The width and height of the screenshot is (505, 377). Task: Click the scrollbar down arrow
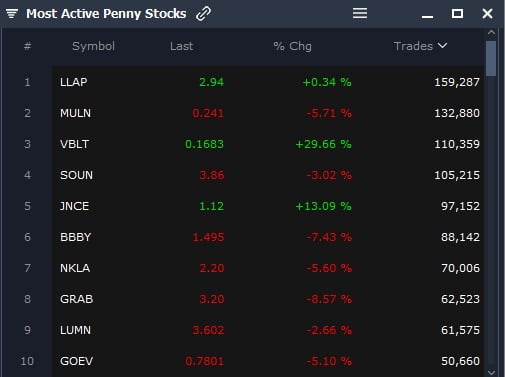pyautogui.click(x=491, y=372)
